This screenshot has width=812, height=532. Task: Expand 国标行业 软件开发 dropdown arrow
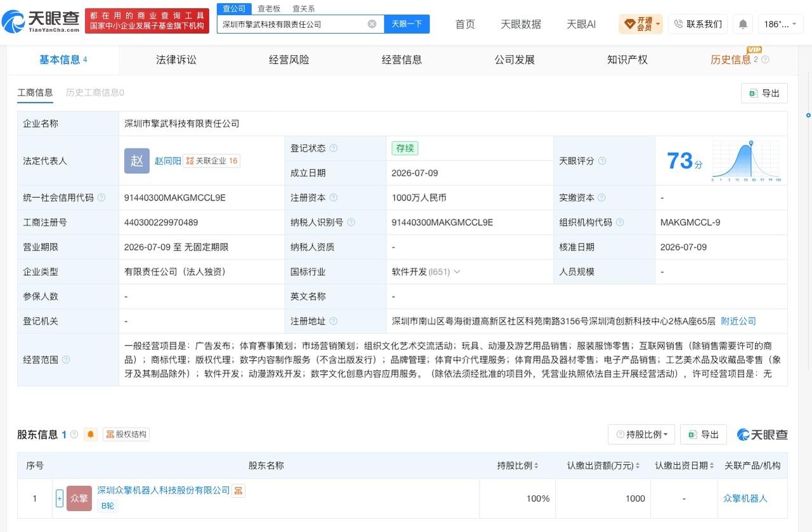[457, 272]
